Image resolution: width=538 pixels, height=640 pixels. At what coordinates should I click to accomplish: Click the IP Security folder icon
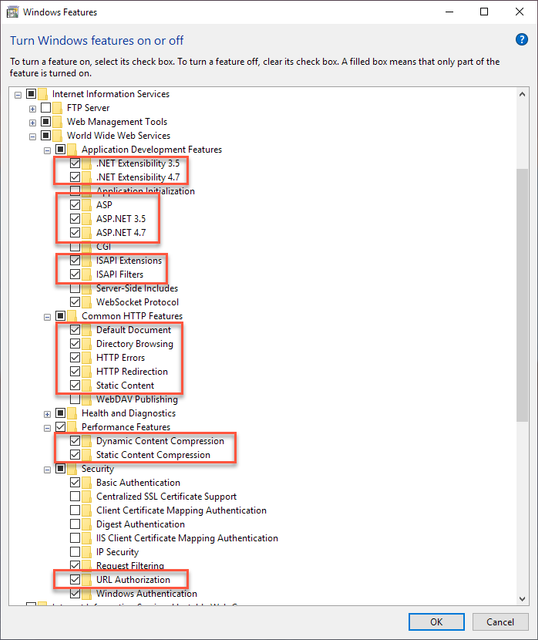click(x=87, y=552)
